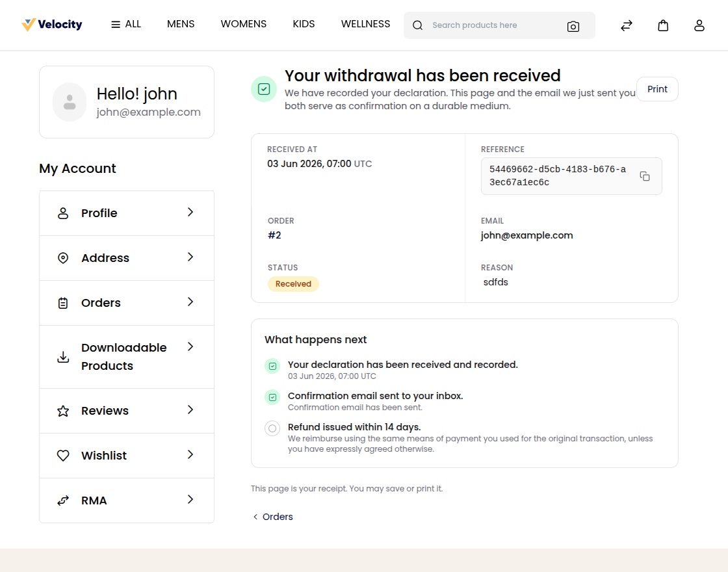Screen dimensions: 728x572
Task: Open Orders in My Account sidebar
Action: coord(127,303)
